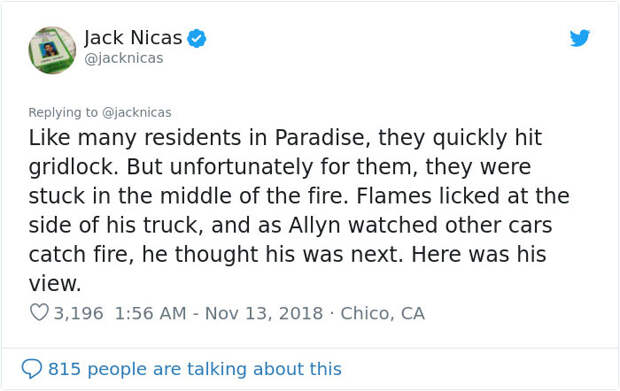This screenshot has width=620, height=391.
Task: Like the tweet with the heart icon
Action: pos(39,312)
